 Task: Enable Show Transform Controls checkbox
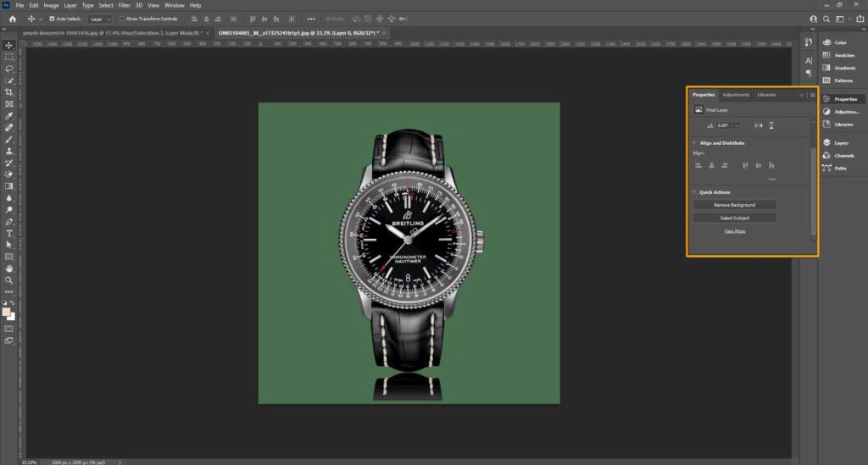point(122,19)
